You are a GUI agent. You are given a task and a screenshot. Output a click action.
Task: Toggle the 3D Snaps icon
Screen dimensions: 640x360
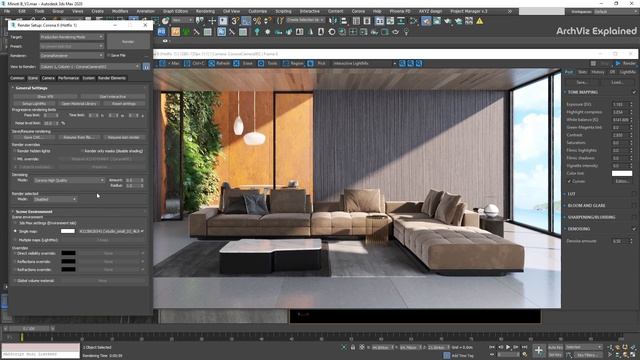235,21
